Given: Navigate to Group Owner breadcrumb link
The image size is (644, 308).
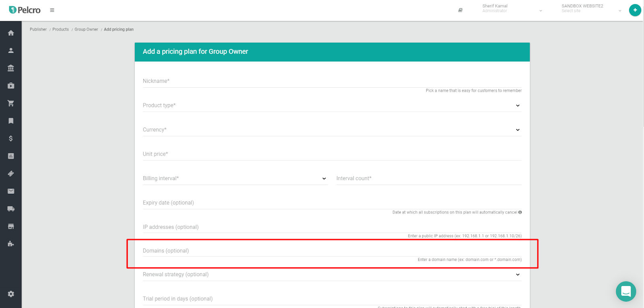Looking at the screenshot, I should [x=86, y=29].
